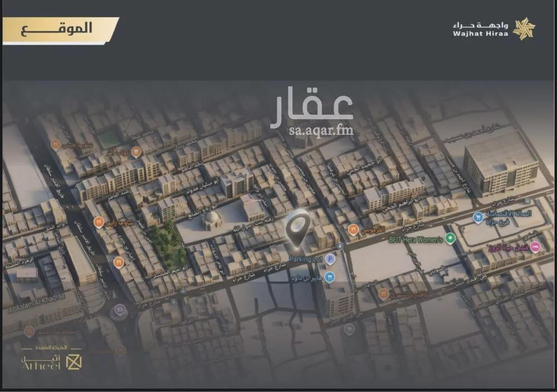Screen dimensions: 557x392
Task: Select the "الصالة الاقتصادية" label
Action: click(509, 213)
